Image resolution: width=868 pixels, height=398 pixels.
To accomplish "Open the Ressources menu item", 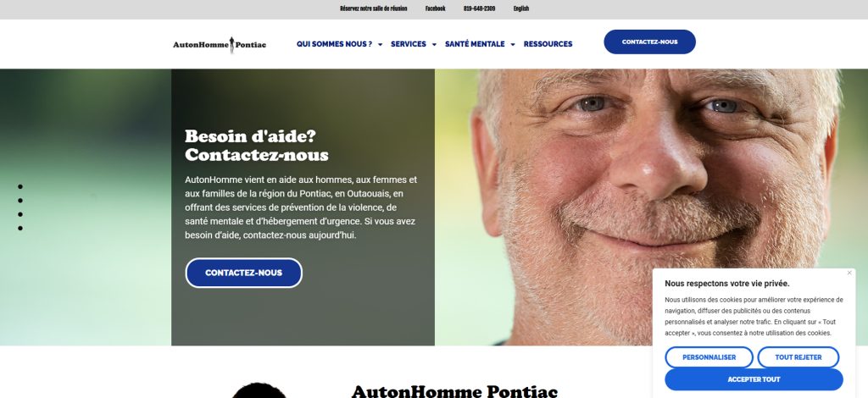I will [x=548, y=44].
